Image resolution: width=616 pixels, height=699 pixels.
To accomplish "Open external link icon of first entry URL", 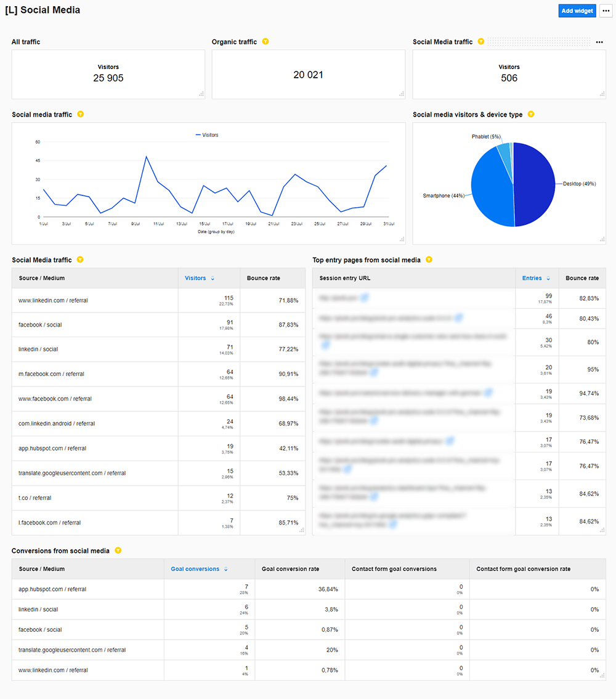I will 365,298.
